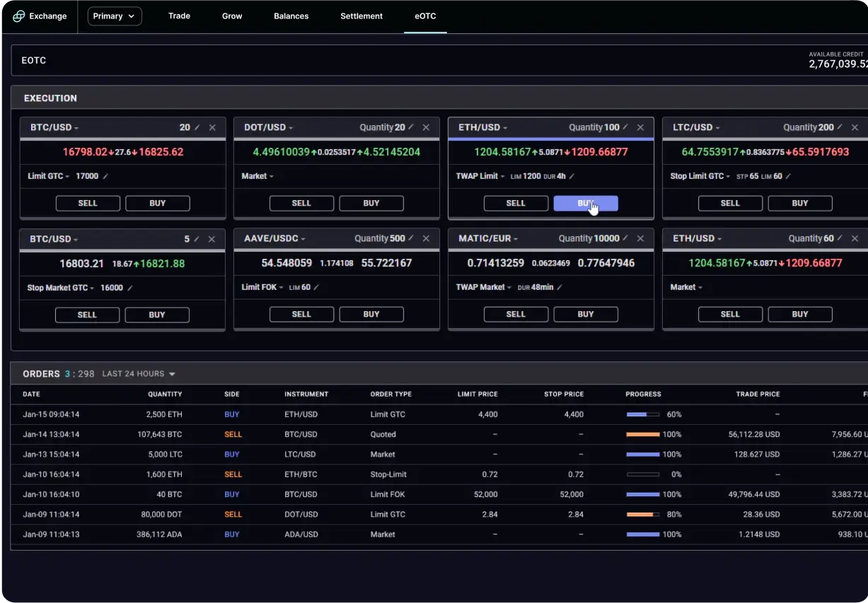
Task: Expand Last 24 Hours orders filter
Action: [x=139, y=374]
